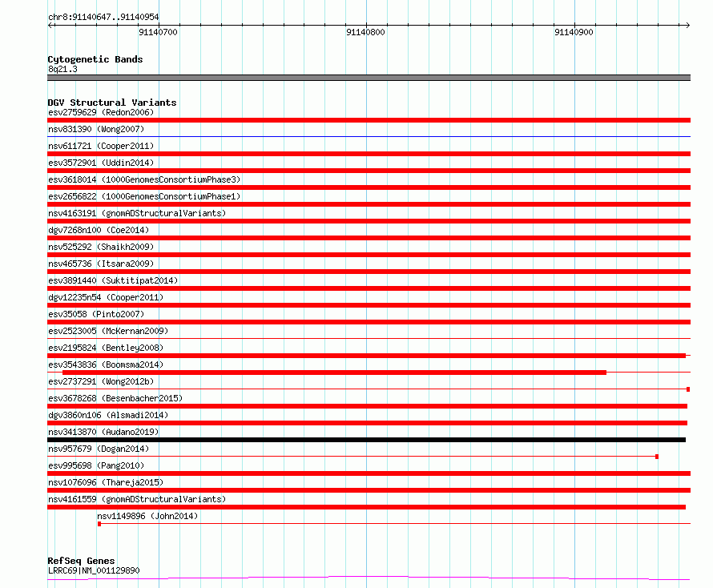Click the black nsv3413870 Audano2019 bar
This screenshot has height=588, width=713.
[x=366, y=440]
